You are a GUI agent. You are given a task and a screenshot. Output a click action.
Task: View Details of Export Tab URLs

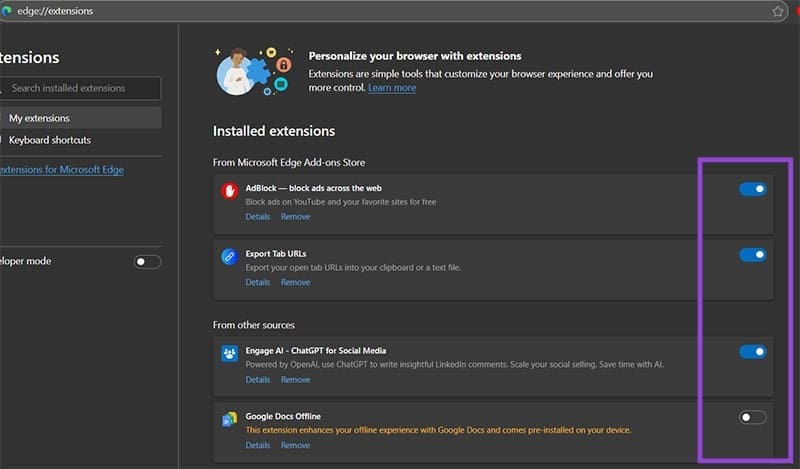[258, 282]
